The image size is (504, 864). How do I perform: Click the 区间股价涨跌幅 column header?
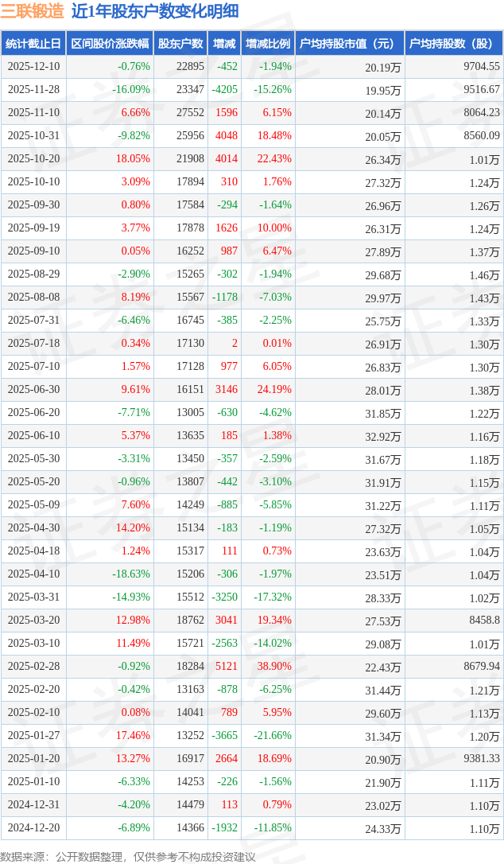[x=109, y=44]
